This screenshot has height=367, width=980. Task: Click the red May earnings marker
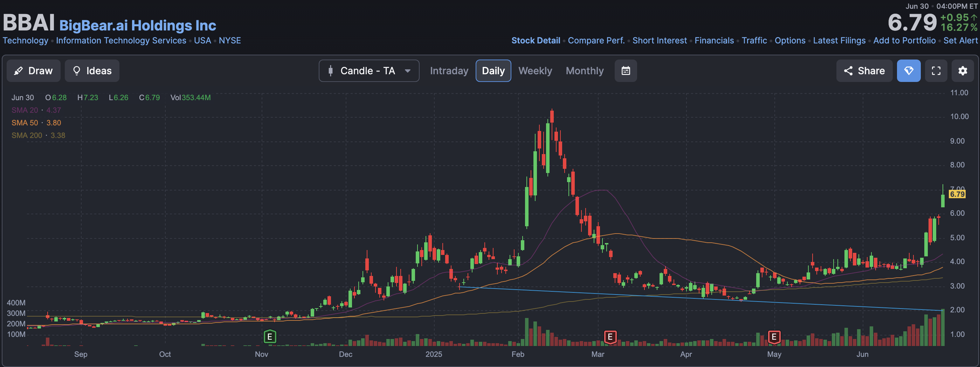point(774,337)
